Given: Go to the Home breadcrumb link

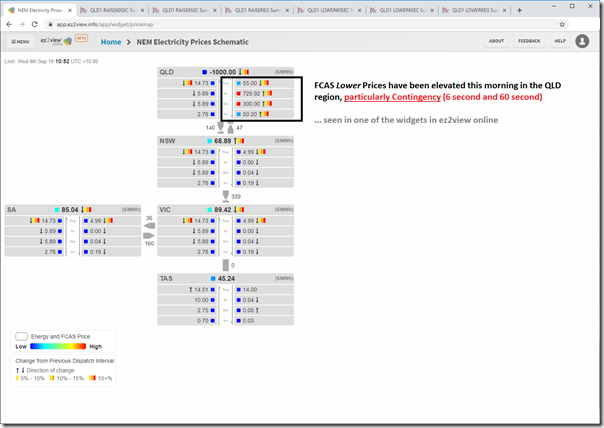Looking at the screenshot, I should coord(111,42).
